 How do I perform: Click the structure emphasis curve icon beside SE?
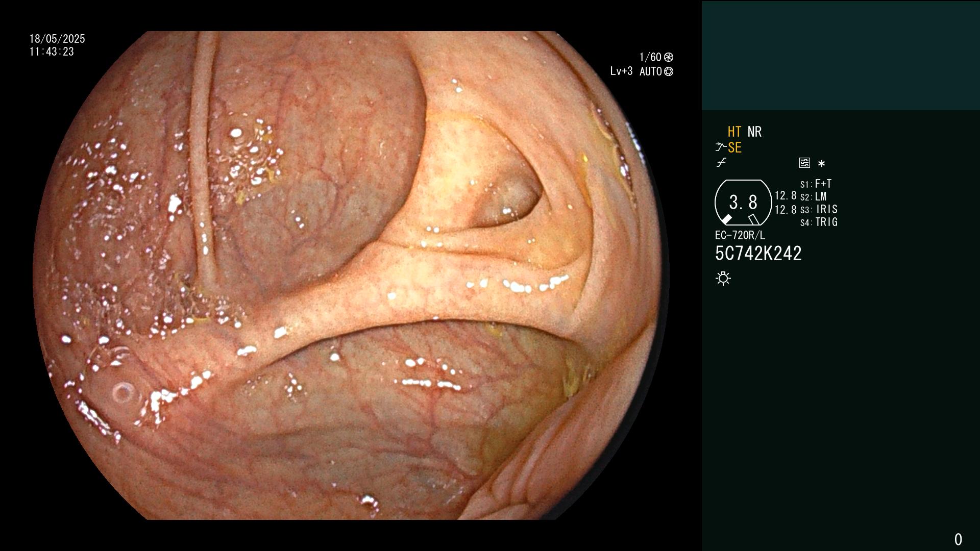721,147
